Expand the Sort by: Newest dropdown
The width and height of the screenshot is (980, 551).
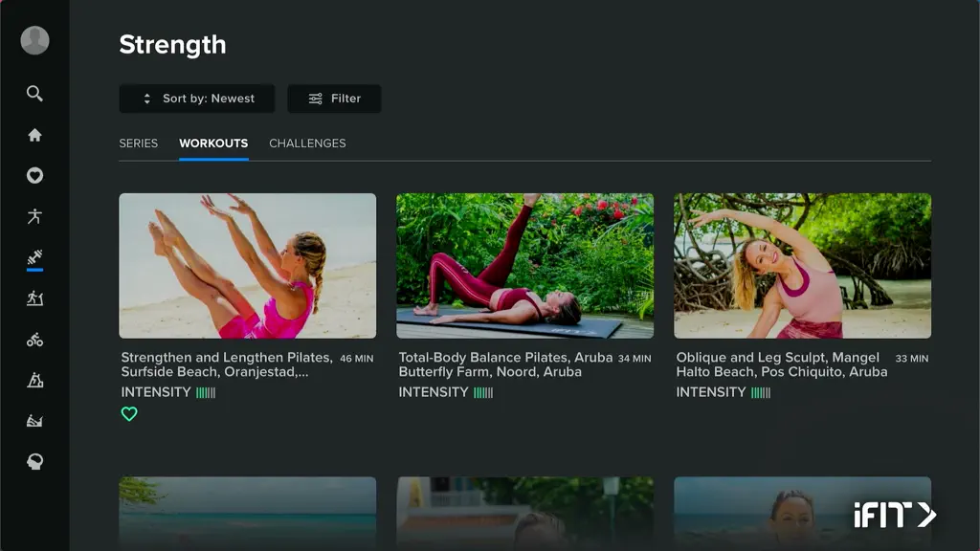click(197, 99)
